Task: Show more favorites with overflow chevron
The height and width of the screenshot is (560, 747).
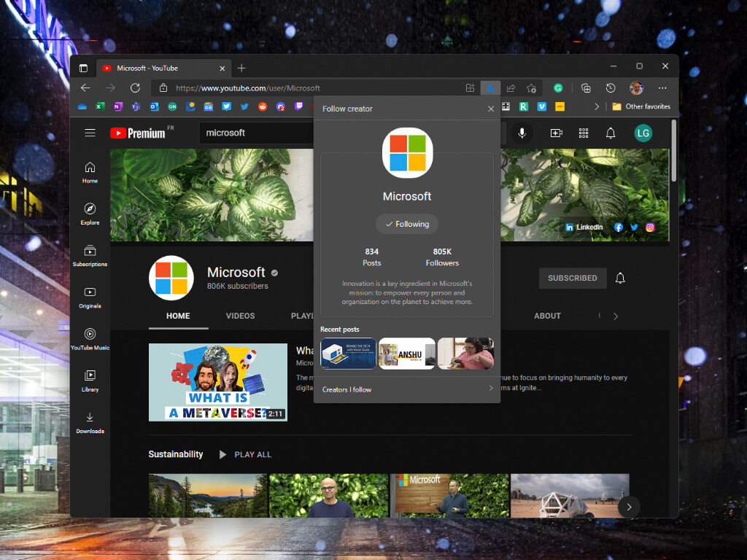Action: pos(597,106)
